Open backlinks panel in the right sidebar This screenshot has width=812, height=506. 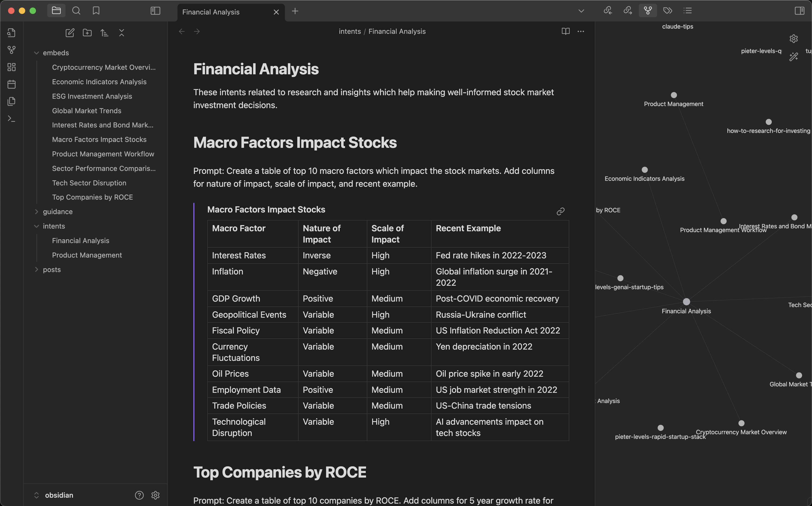pyautogui.click(x=608, y=10)
